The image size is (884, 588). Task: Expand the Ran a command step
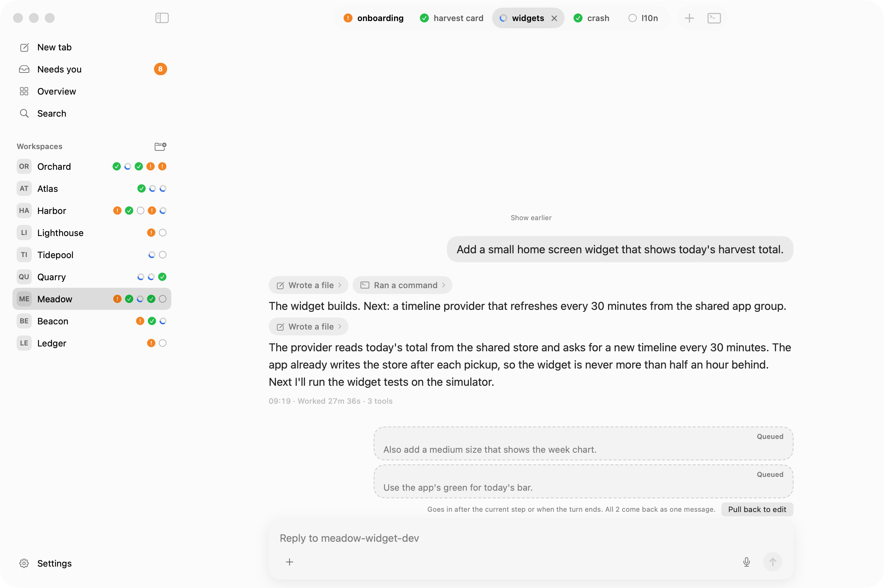(x=402, y=285)
